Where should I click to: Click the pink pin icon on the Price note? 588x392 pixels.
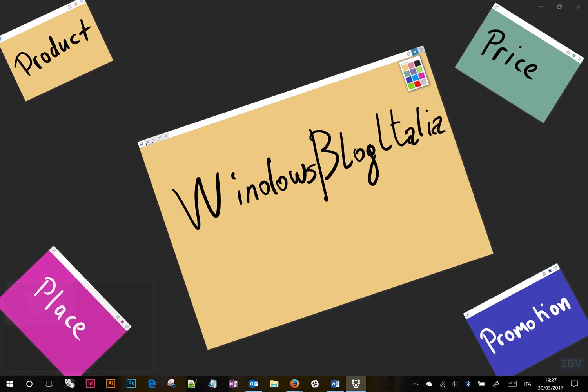pyautogui.click(x=568, y=51)
